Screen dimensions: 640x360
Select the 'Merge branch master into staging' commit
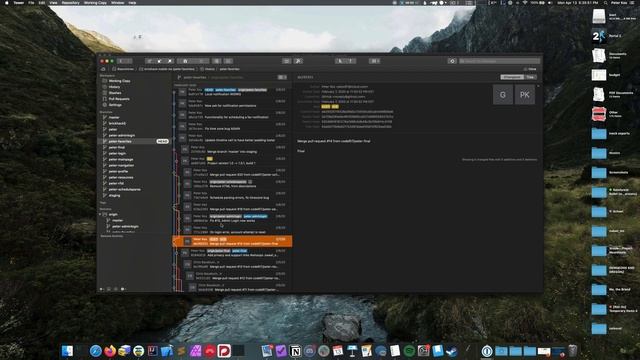[x=232, y=149]
